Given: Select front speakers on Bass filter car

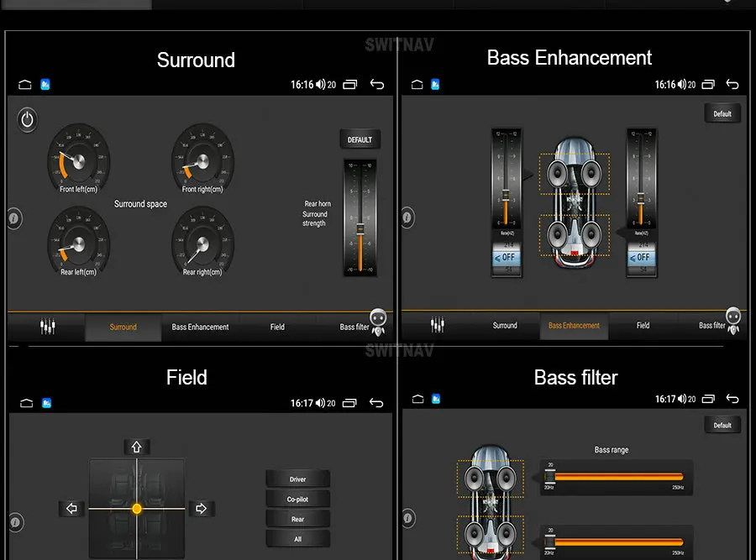Looking at the screenshot, I should 491,479.
